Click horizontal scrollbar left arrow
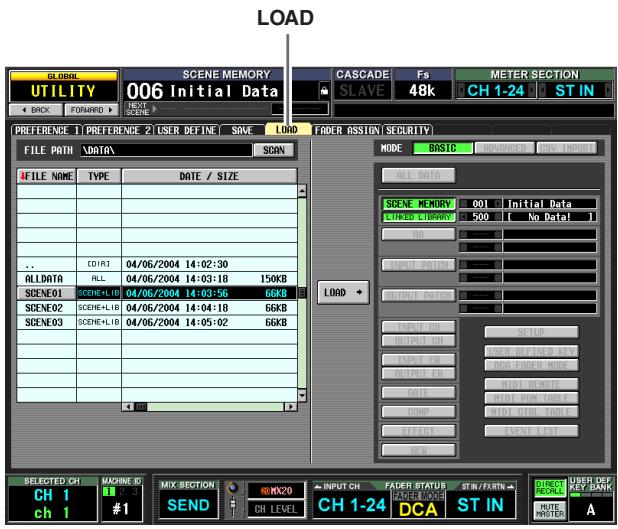Screen dimensions: 618x529 pos(127,406)
